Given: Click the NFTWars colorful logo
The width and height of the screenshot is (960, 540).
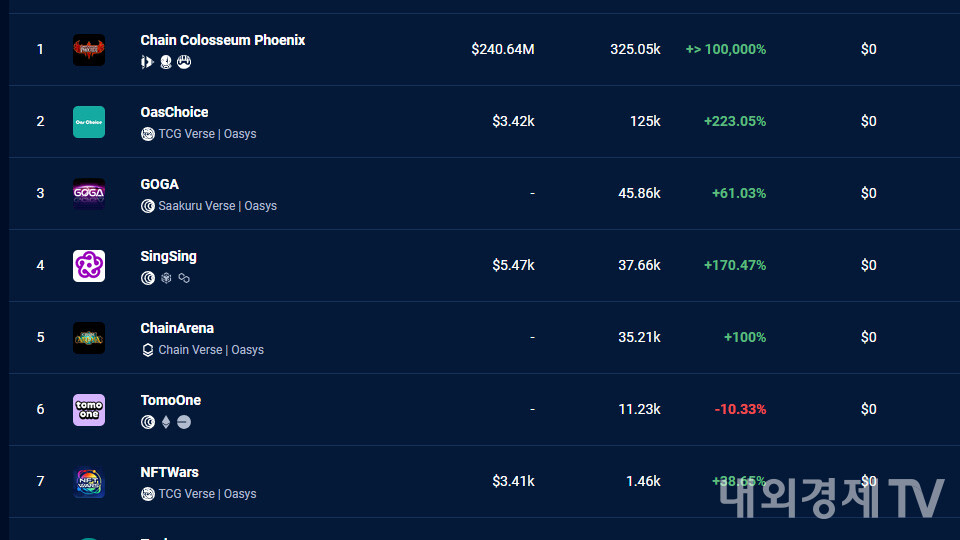Looking at the screenshot, I should point(89,481).
